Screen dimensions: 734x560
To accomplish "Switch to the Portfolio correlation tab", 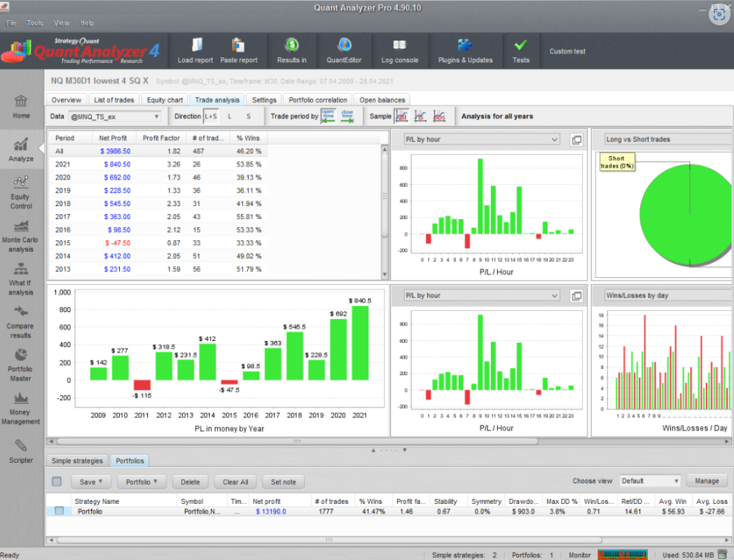I will pyautogui.click(x=317, y=99).
